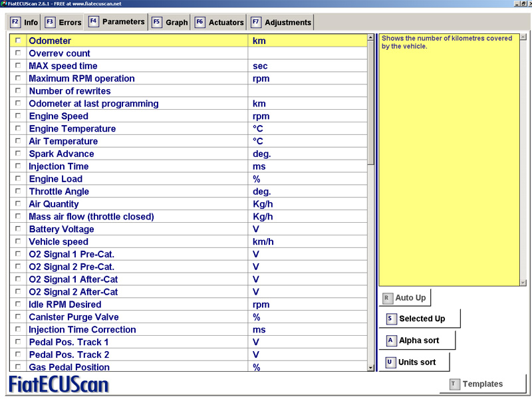The image size is (532, 399).
Task: Click the U icon on Units sort
Action: [390, 362]
